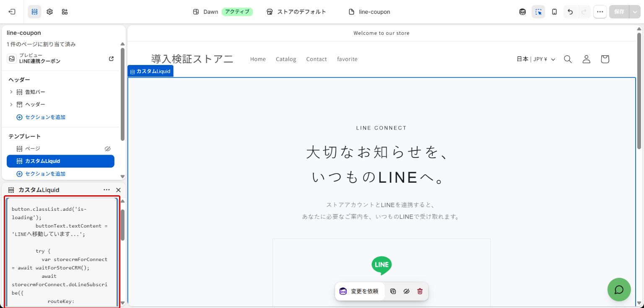Go to favorite in store menu
Viewport: 644px width, 308px height.
347,59
